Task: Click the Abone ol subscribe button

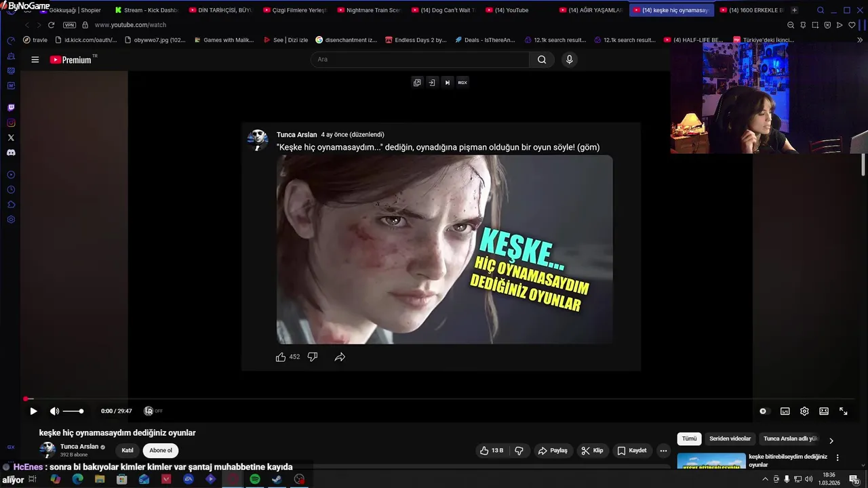Action: pyautogui.click(x=161, y=450)
